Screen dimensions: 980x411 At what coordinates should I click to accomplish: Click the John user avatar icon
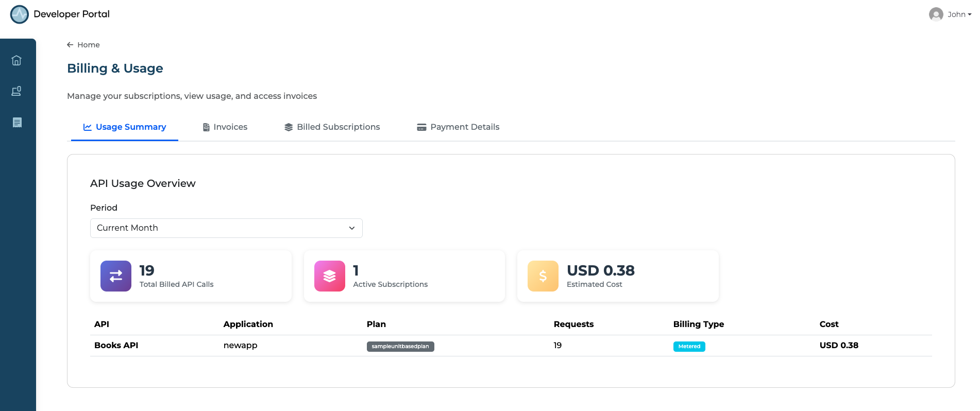click(936, 14)
